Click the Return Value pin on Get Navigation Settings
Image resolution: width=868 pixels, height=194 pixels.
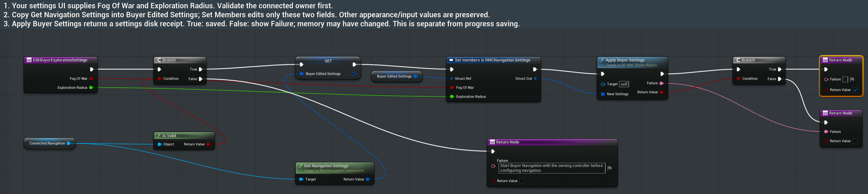click(x=368, y=179)
